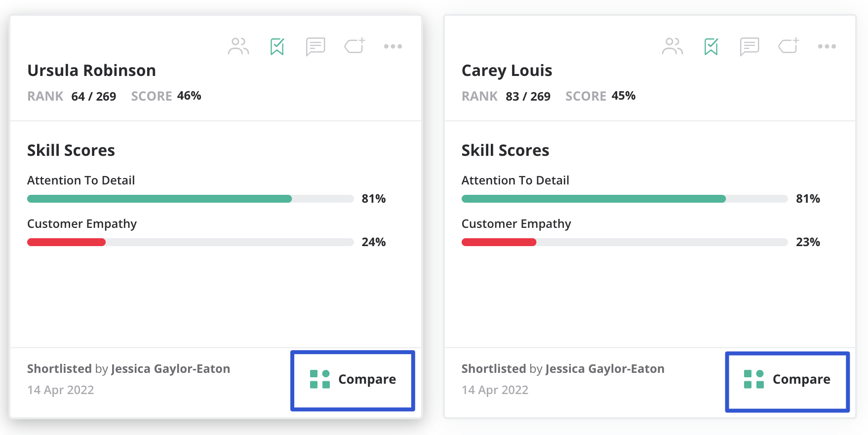The width and height of the screenshot is (868, 435).
Task: Click the people icon on Carey Louis's card
Action: pos(672,46)
